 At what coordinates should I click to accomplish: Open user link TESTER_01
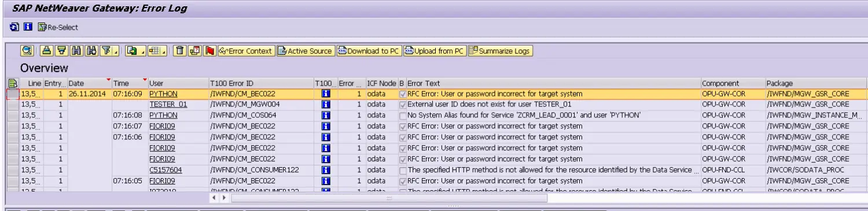[x=168, y=104]
